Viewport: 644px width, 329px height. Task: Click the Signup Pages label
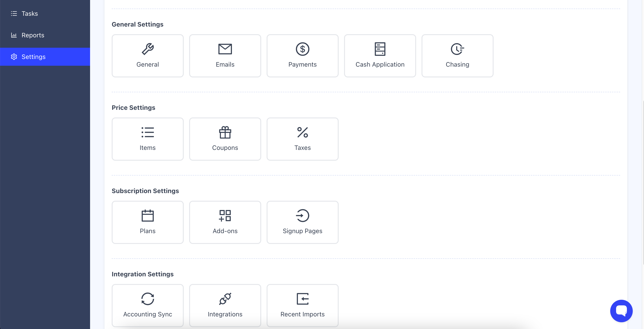(x=302, y=231)
